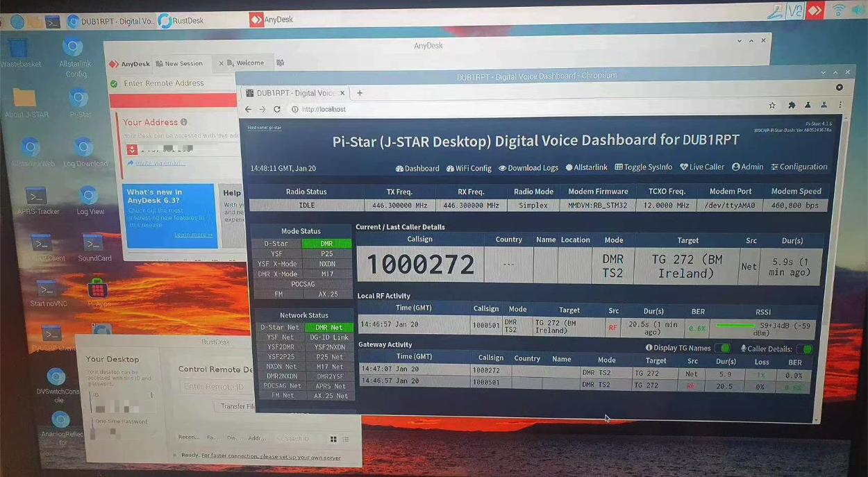Open the AnyDesk window options chevron
Image resolution: width=868 pixels, height=477 pixels.
pos(739,41)
